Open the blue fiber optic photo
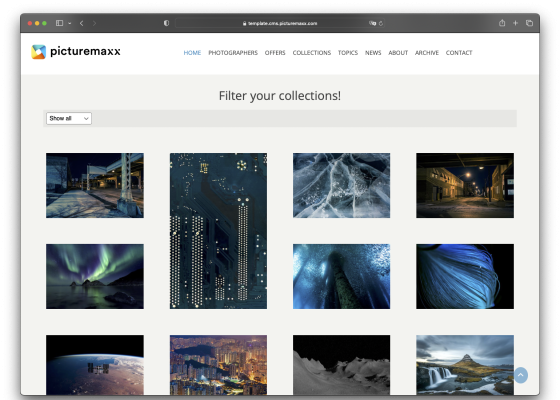 [x=465, y=276]
